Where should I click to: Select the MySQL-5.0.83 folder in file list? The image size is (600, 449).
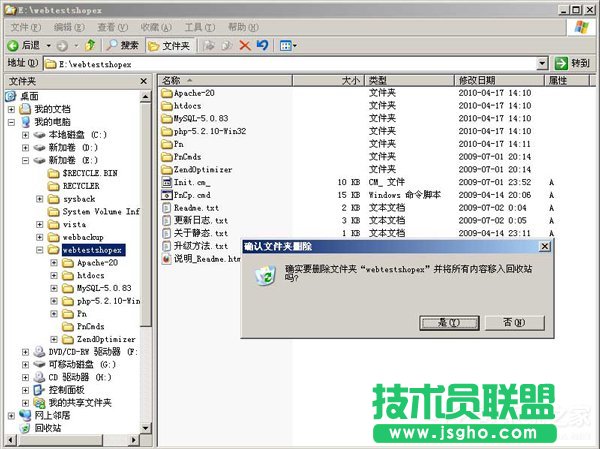pos(195,118)
